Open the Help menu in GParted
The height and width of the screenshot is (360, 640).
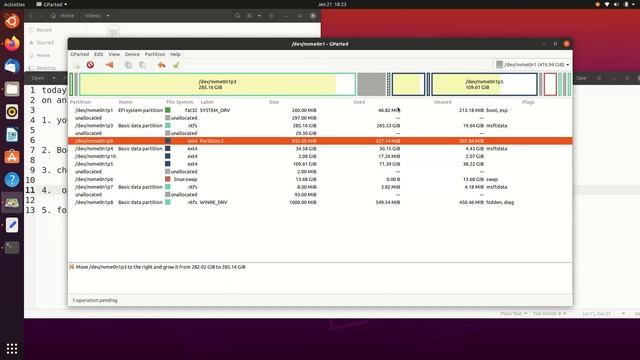click(x=175, y=54)
